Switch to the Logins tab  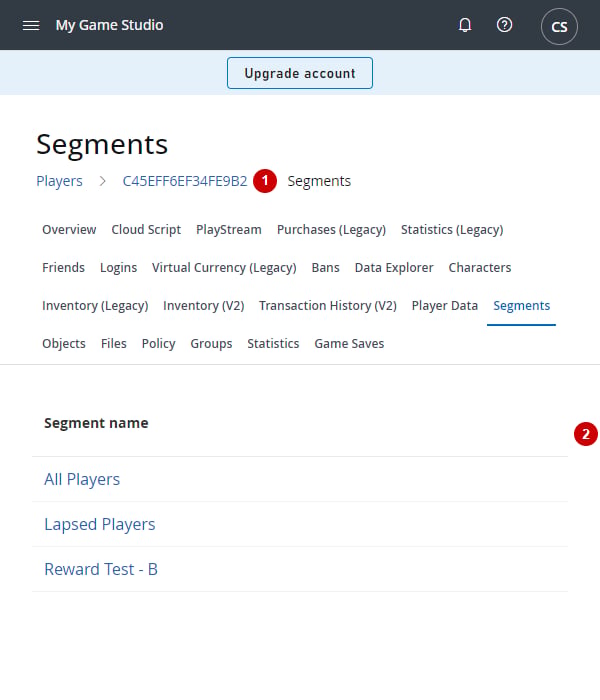(x=118, y=267)
